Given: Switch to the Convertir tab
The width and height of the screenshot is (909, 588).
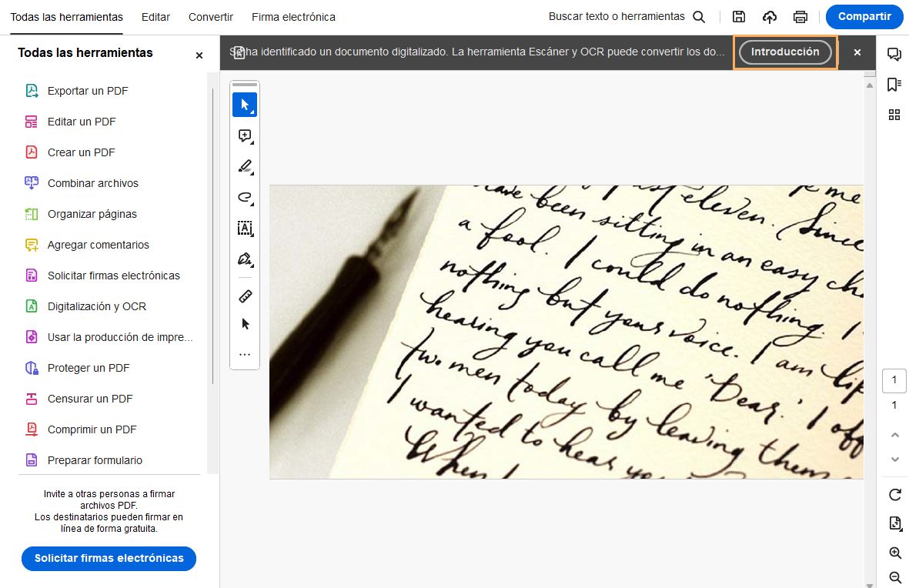Looking at the screenshot, I should [x=210, y=16].
